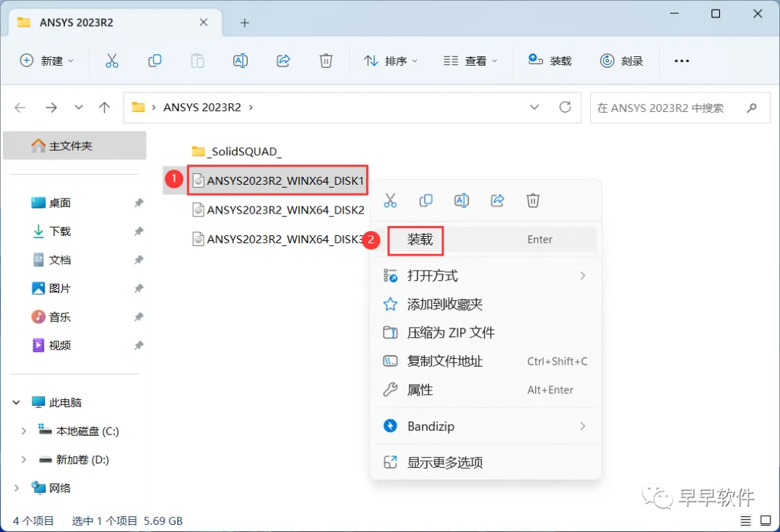The width and height of the screenshot is (780, 532).
Task: Open the 新建 new item dropdown
Action: point(46,61)
